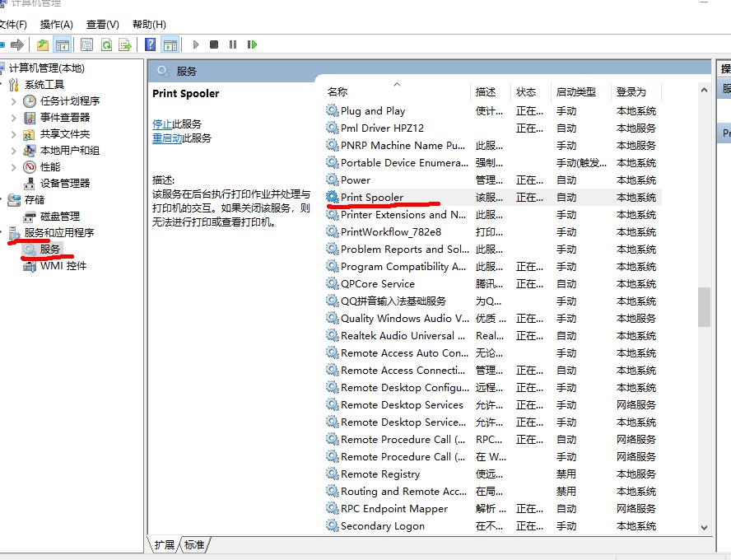This screenshot has height=560, width=731.
Task: Restart the service using the restart toolbar icon
Action: click(x=254, y=45)
